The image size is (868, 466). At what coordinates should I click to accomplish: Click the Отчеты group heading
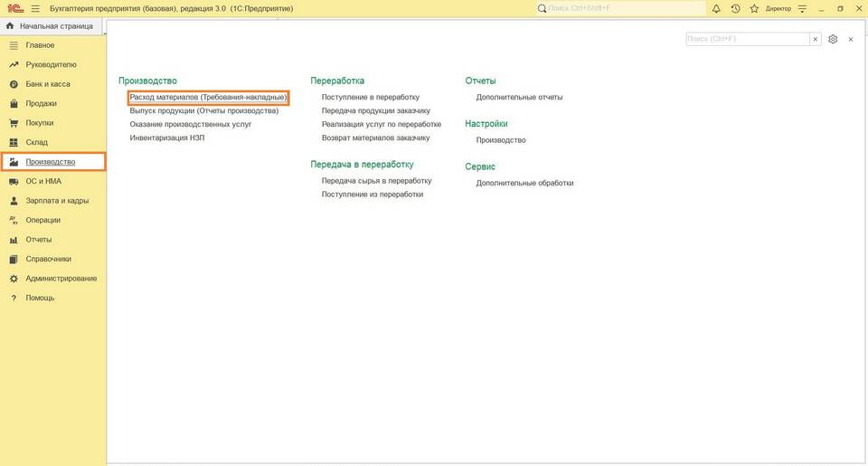pyautogui.click(x=480, y=81)
